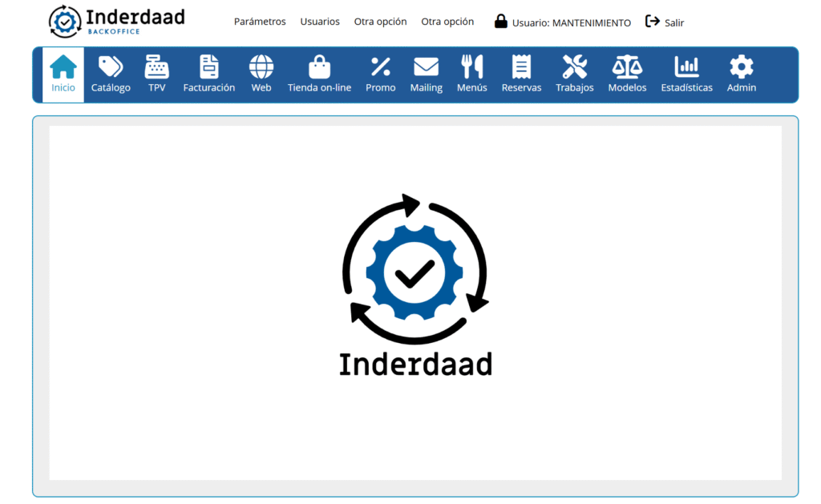Select the Web globe icon
This screenshot has height=504, width=821.
click(x=261, y=67)
